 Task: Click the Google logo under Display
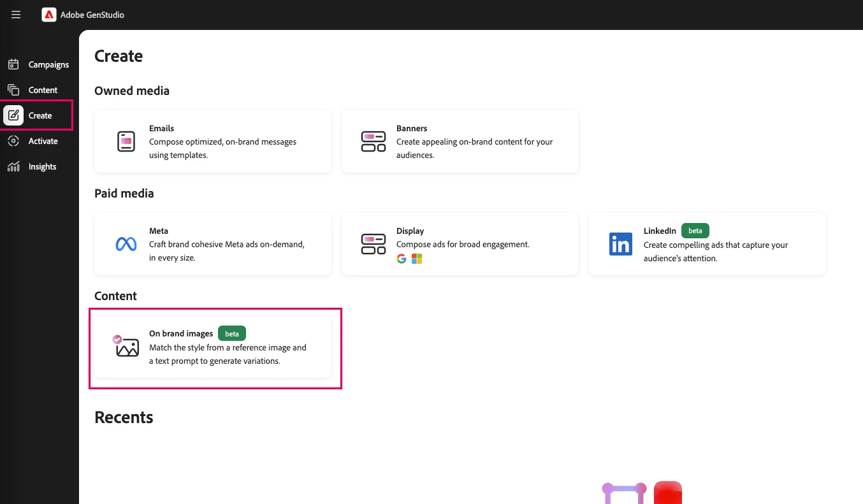[x=402, y=259]
